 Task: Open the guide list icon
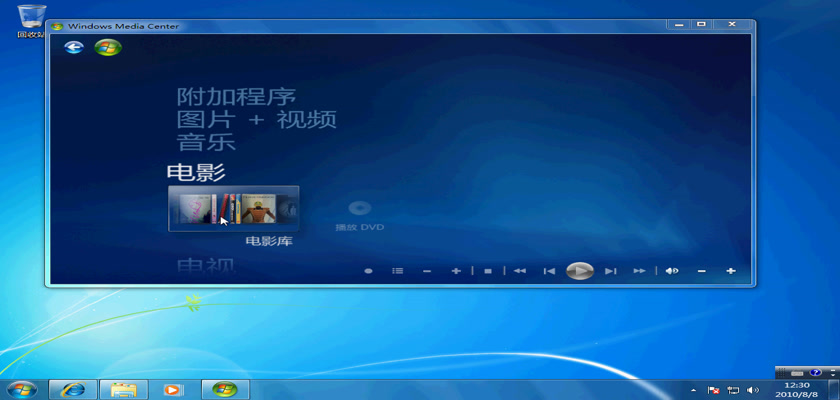click(x=397, y=271)
